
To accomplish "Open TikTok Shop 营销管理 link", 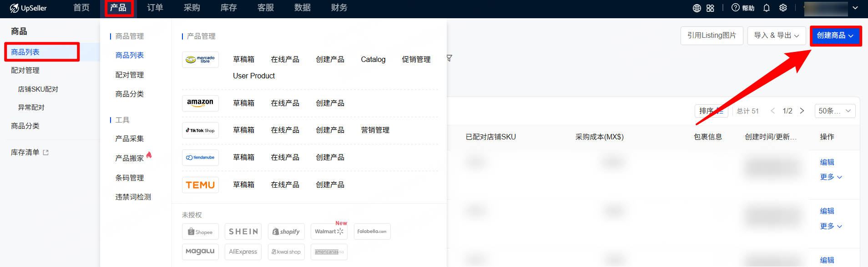I will [375, 130].
